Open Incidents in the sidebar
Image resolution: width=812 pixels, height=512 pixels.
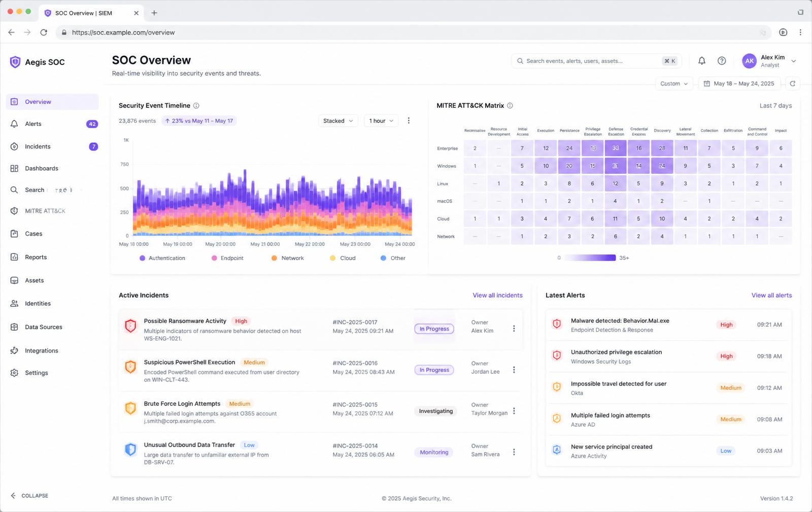pos(52,147)
